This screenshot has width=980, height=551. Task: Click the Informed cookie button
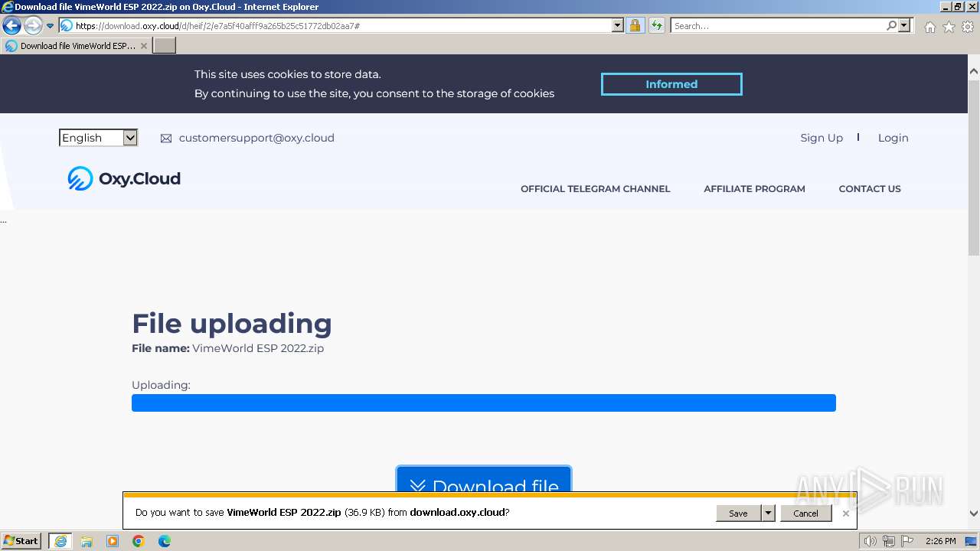(x=671, y=84)
